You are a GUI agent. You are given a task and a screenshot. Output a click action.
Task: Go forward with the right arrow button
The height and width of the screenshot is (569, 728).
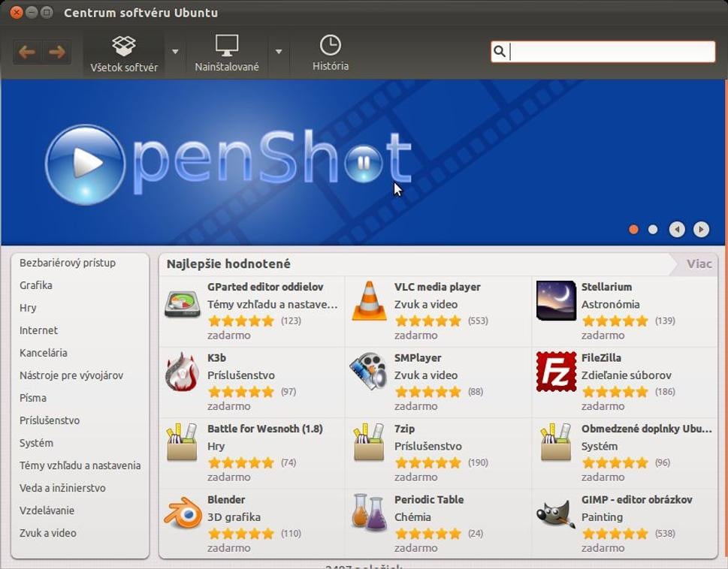tap(56, 52)
